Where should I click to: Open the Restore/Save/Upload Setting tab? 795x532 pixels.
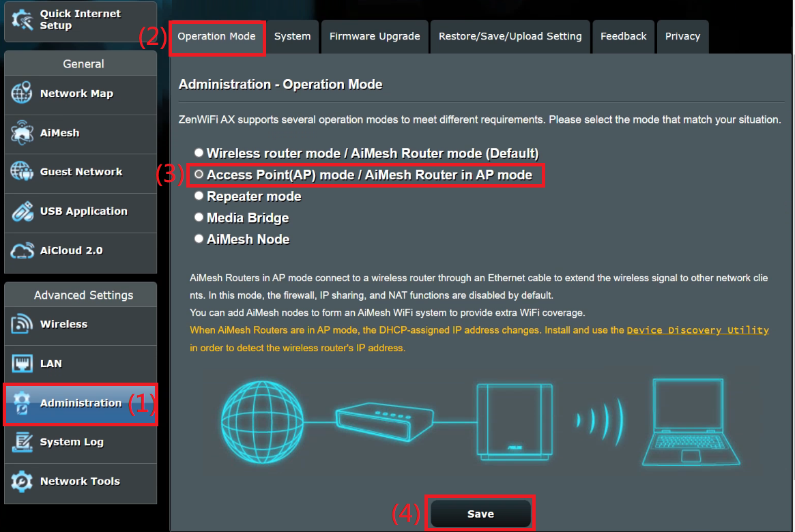(x=510, y=36)
